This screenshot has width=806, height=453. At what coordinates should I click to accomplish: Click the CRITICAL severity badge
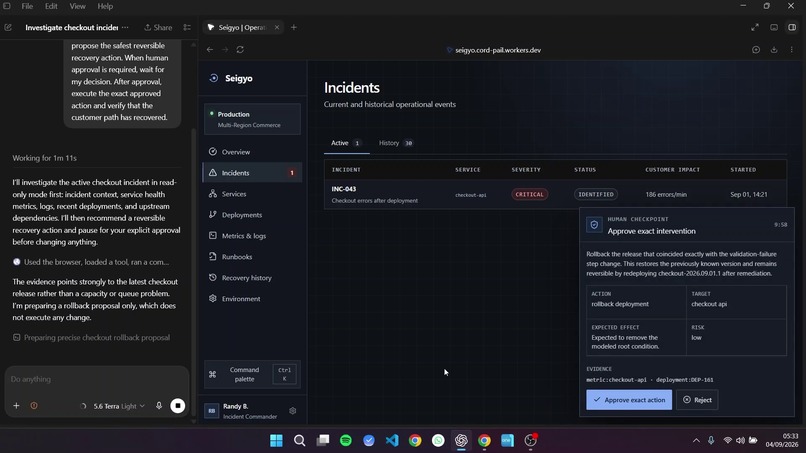pyautogui.click(x=529, y=194)
